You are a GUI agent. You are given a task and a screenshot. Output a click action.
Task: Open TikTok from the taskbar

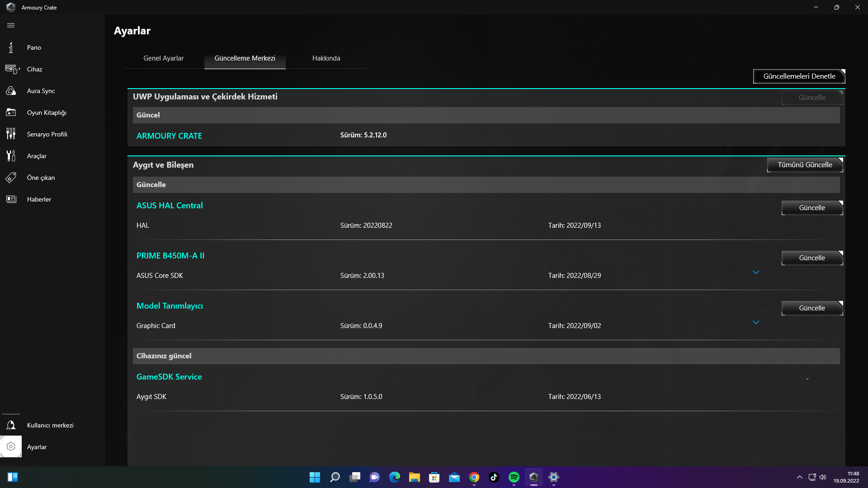pyautogui.click(x=494, y=477)
